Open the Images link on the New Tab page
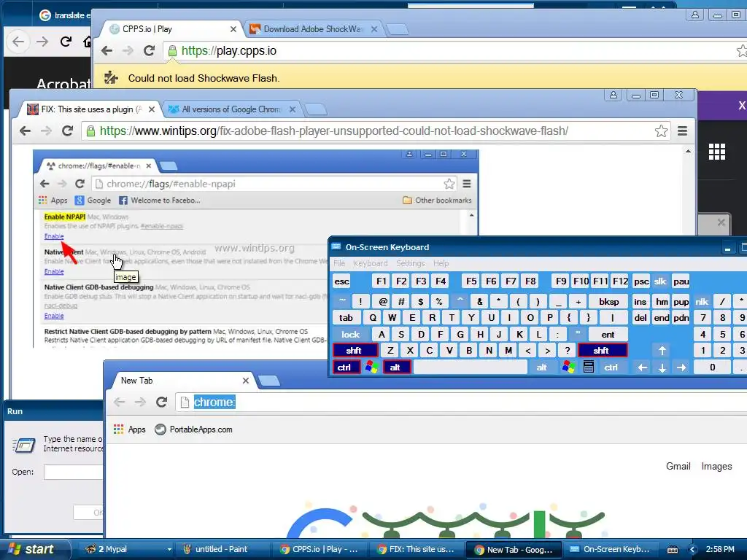Image resolution: width=747 pixels, height=560 pixels. tap(716, 466)
